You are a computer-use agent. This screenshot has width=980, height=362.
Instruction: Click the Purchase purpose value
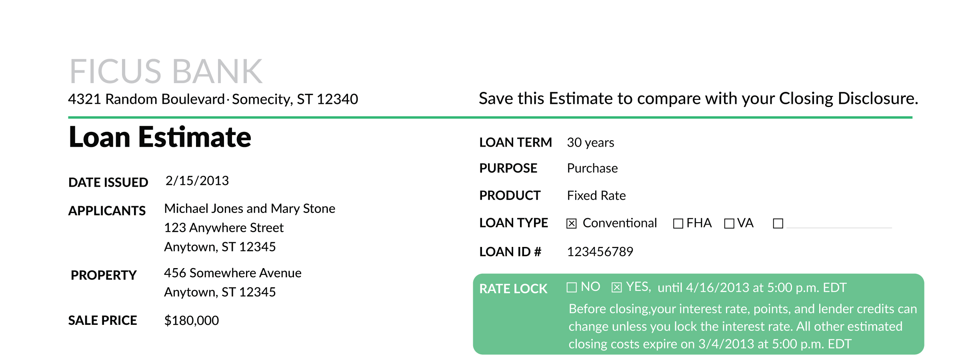(592, 168)
